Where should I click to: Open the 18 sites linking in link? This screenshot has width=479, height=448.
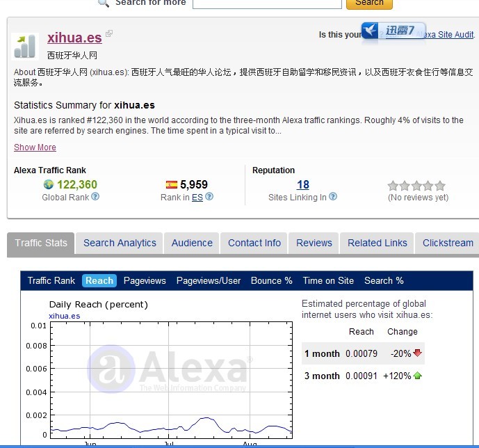tap(303, 185)
